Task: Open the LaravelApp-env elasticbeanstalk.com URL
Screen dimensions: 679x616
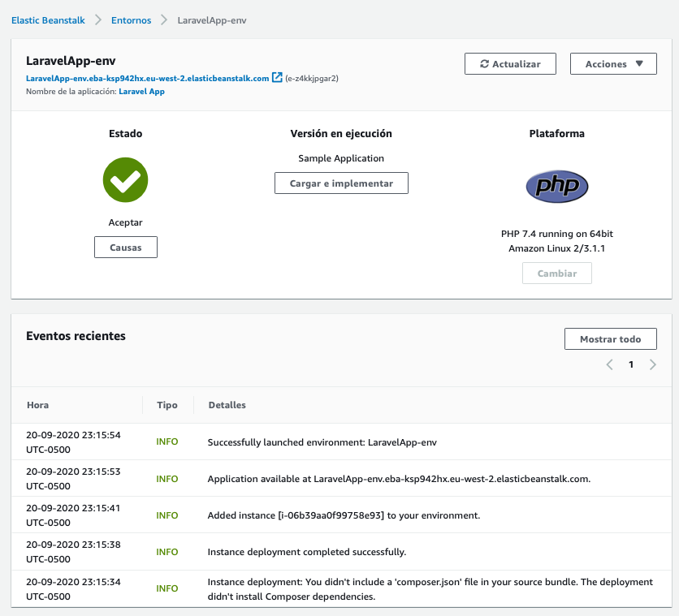Action: [147, 78]
